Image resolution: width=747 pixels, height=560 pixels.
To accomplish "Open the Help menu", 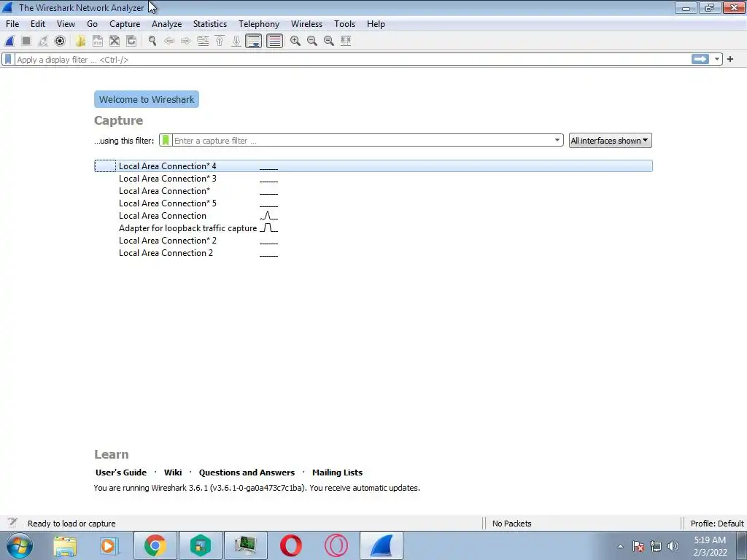I will 376,24.
